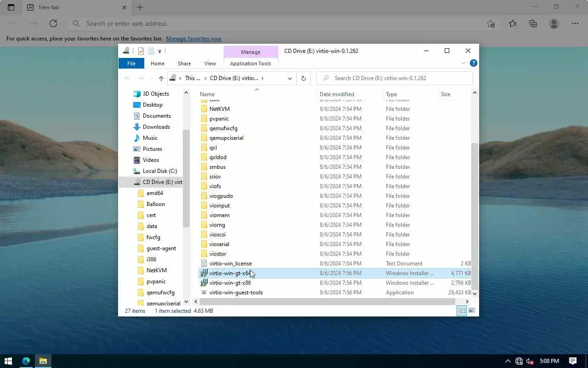Image resolution: width=588 pixels, height=368 pixels.
Task: Select 3D Objects in navigation pane
Action: point(156,94)
